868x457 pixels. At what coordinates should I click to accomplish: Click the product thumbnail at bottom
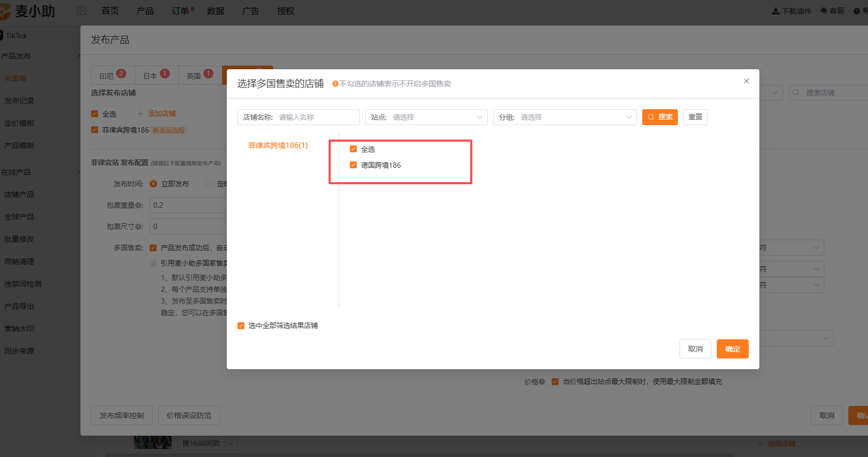[x=153, y=443]
